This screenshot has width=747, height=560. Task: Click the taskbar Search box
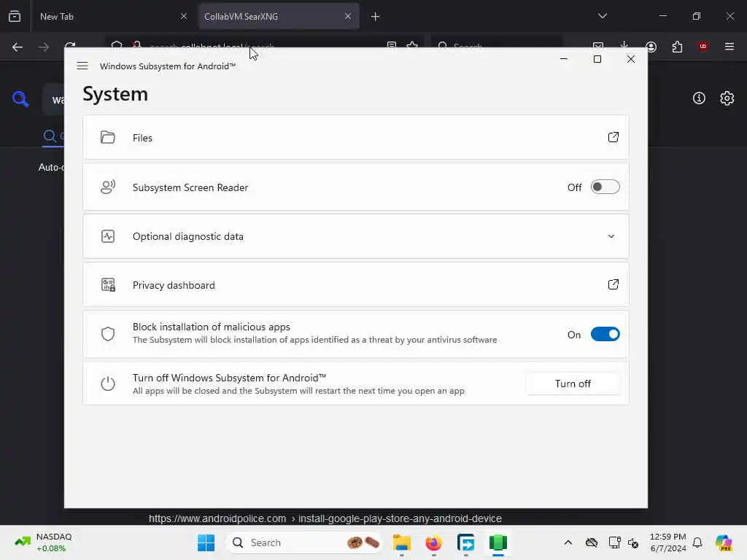(305, 542)
